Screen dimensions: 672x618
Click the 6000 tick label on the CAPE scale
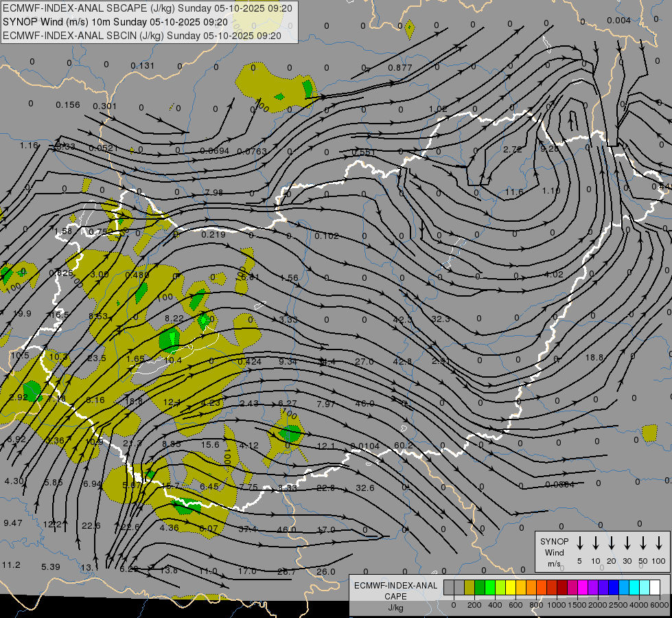[660, 605]
